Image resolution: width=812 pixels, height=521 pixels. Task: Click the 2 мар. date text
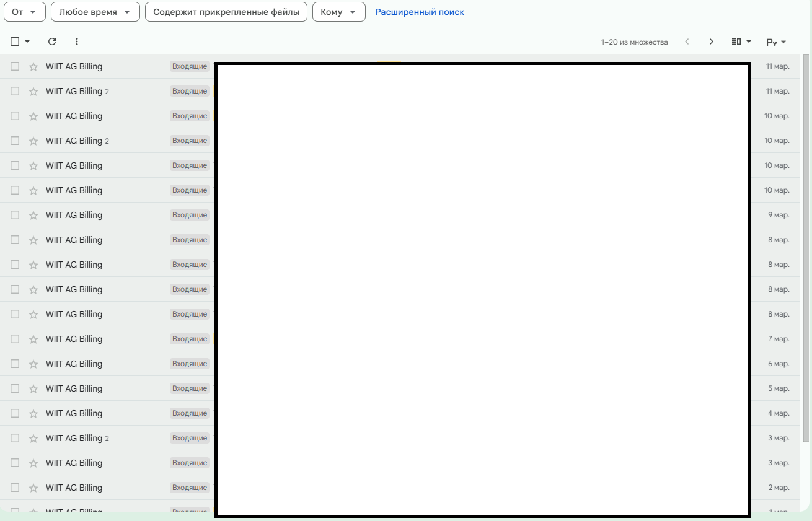pyautogui.click(x=779, y=488)
